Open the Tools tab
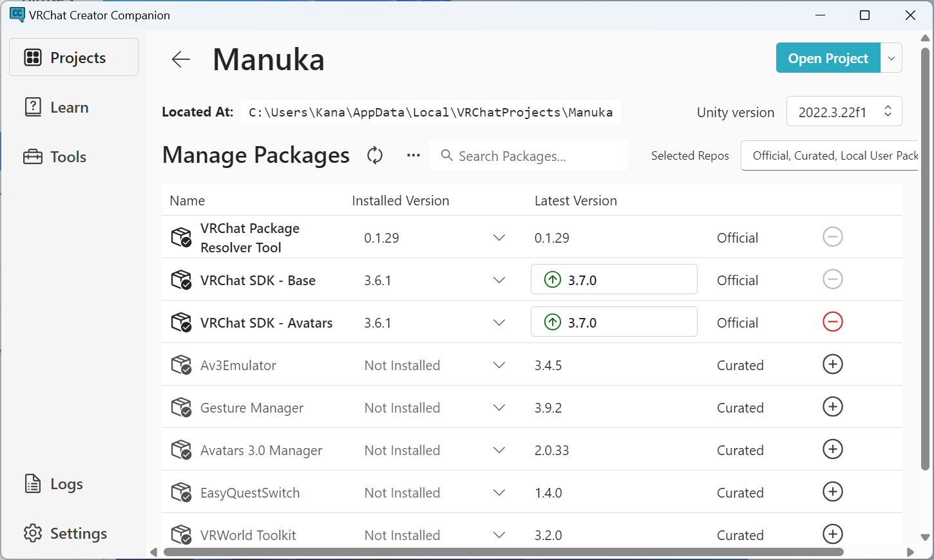Image resolution: width=934 pixels, height=560 pixels. 73,156
